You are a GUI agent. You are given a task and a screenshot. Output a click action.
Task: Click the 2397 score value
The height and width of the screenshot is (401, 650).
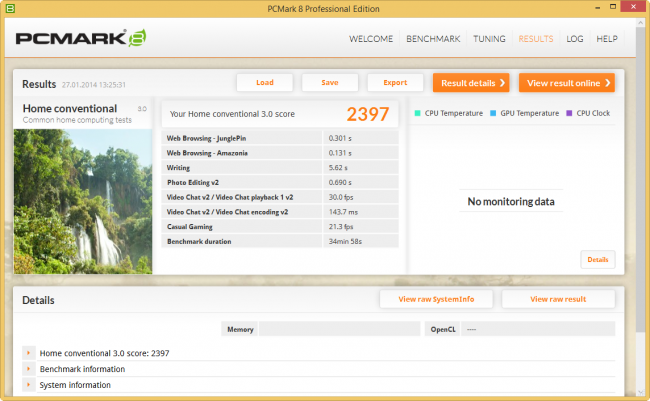pos(368,114)
